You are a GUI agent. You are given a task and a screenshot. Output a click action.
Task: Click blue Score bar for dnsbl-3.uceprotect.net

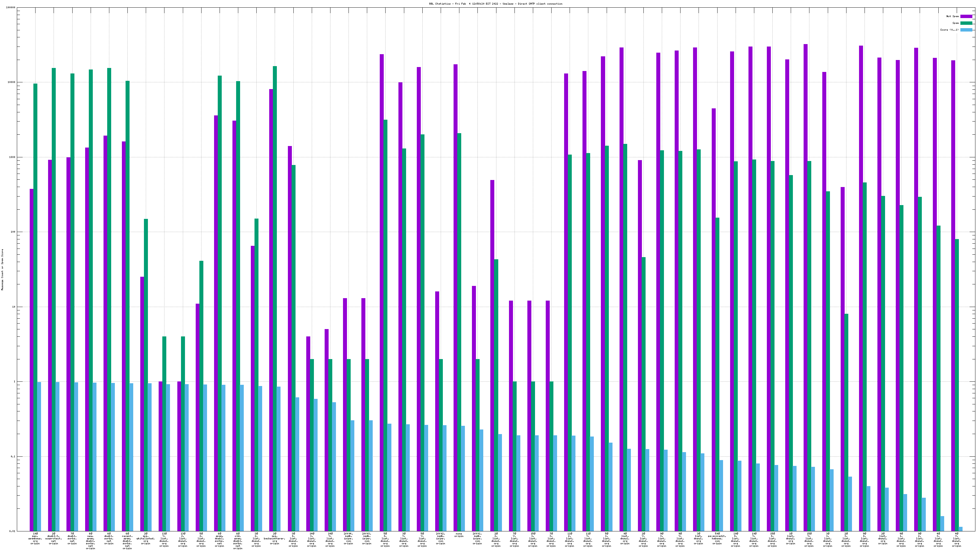coord(58,456)
